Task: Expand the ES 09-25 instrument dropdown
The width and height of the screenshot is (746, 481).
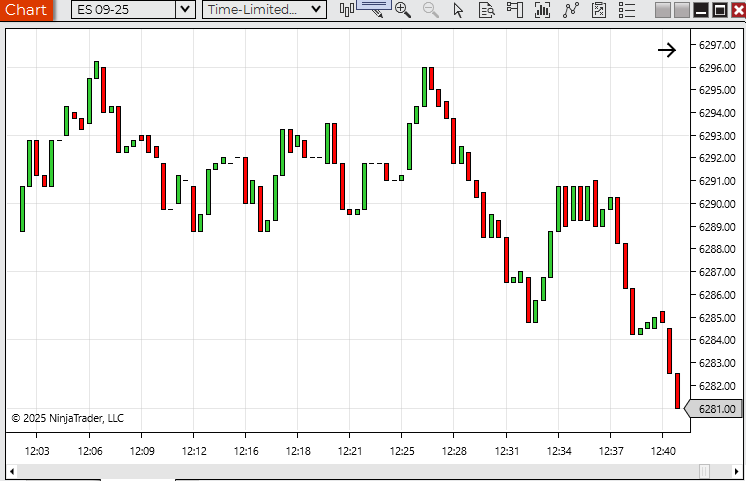Action: pyautogui.click(x=184, y=10)
